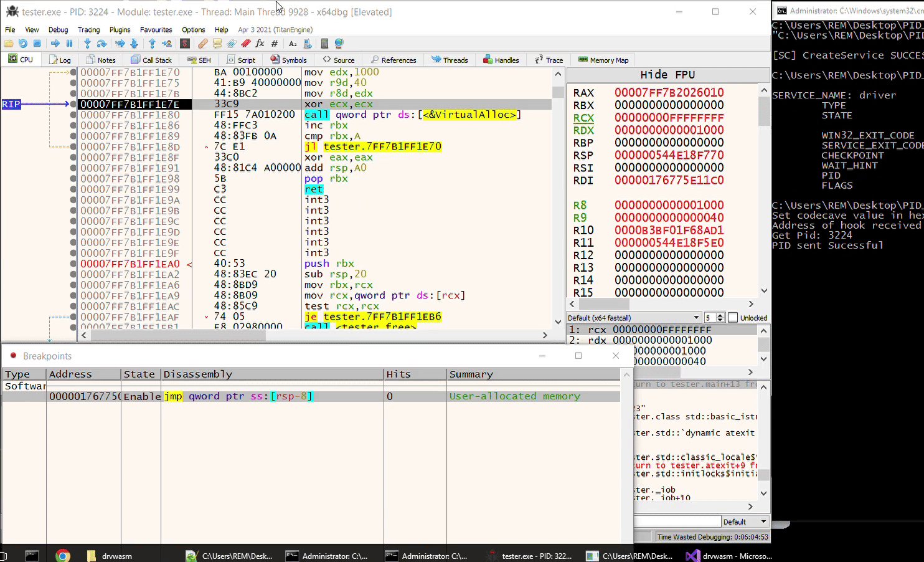This screenshot has width=924, height=562.
Task: Open the calculator icon in toolbar
Action: tap(324, 44)
